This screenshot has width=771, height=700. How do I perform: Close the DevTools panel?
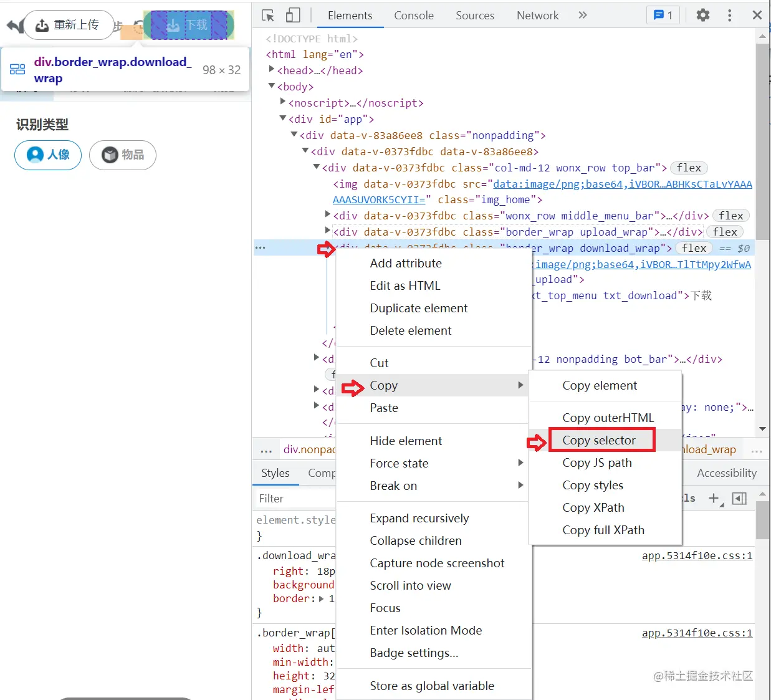757,15
